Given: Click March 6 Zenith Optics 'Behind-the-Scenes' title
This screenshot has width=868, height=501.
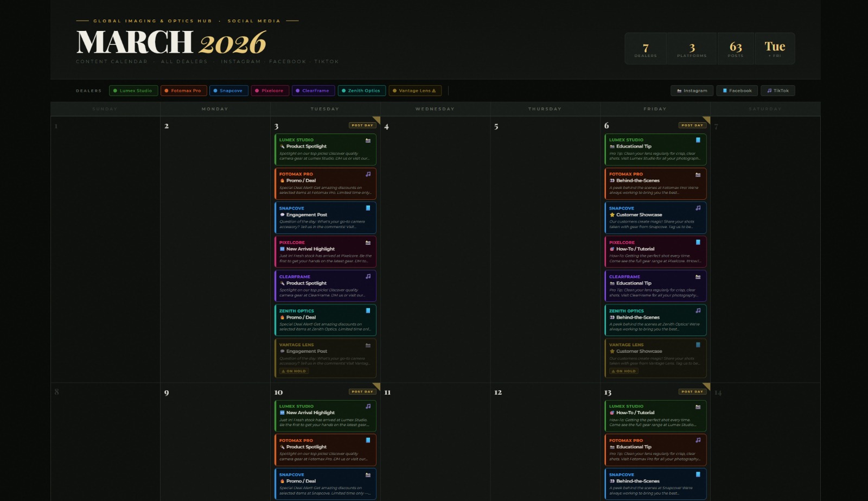Looking at the screenshot, I should (638, 318).
